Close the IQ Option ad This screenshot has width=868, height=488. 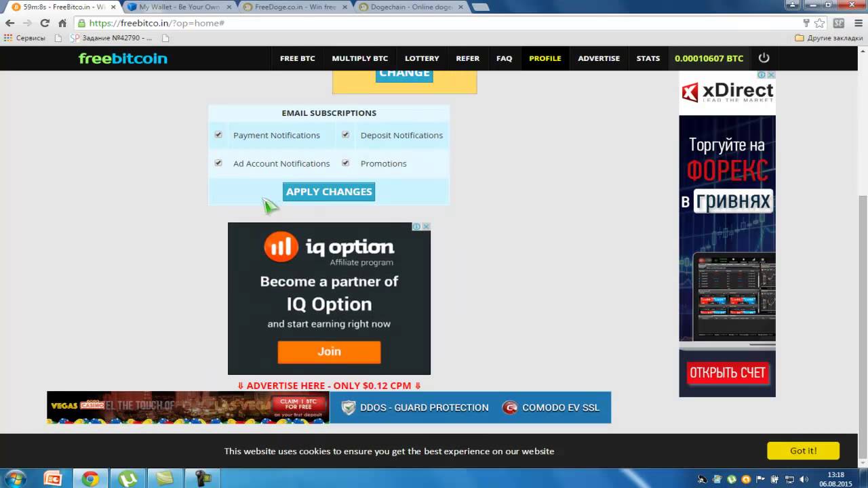(x=426, y=226)
